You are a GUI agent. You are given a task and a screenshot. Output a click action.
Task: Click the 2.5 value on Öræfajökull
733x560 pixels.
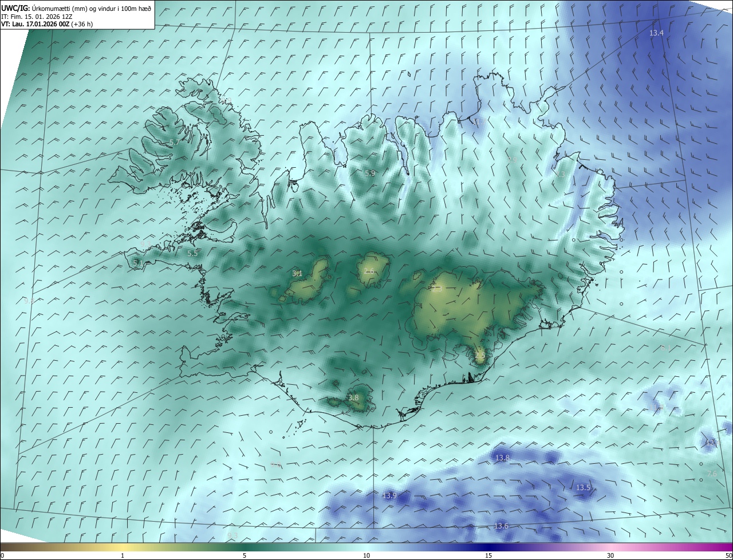(480, 355)
